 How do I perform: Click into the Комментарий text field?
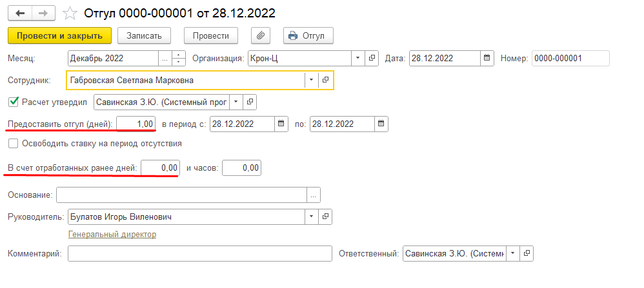point(199,254)
